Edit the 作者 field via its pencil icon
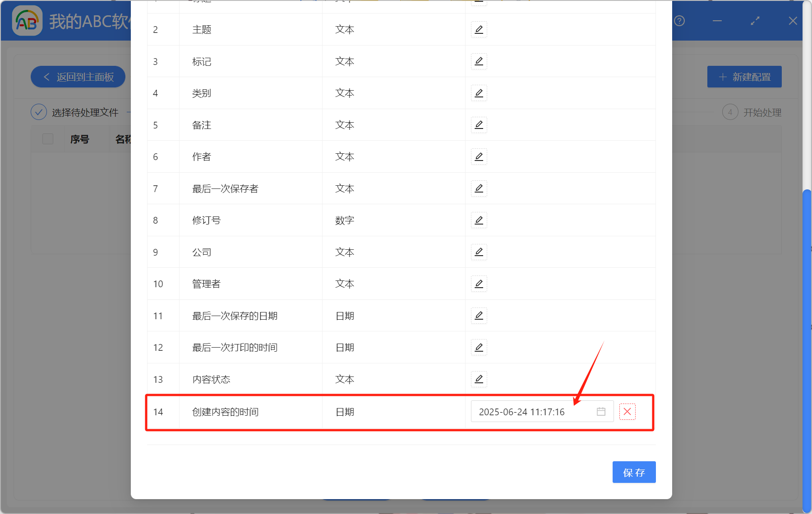Viewport: 812px width, 514px height. point(479,156)
